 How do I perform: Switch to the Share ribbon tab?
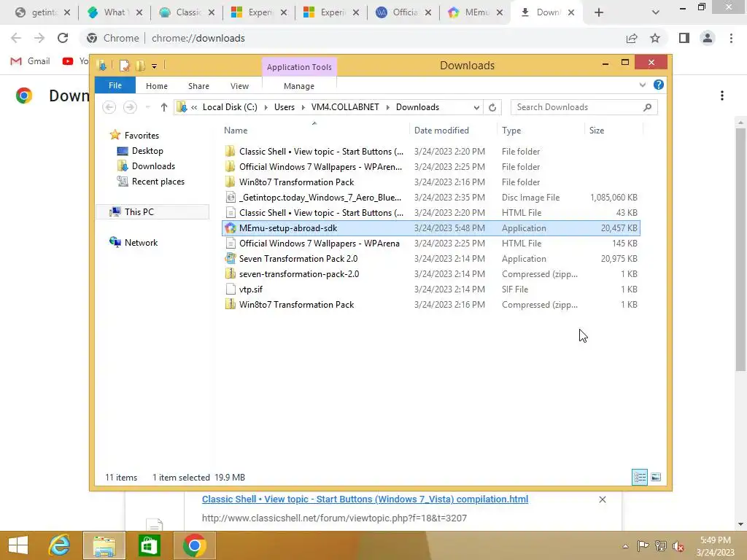pyautogui.click(x=198, y=86)
